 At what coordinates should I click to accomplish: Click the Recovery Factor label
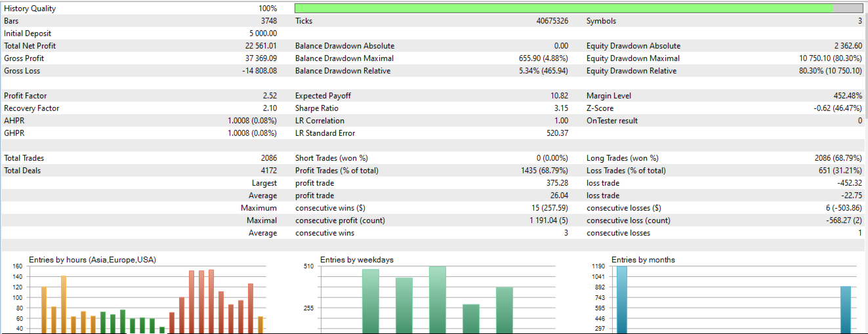click(31, 108)
